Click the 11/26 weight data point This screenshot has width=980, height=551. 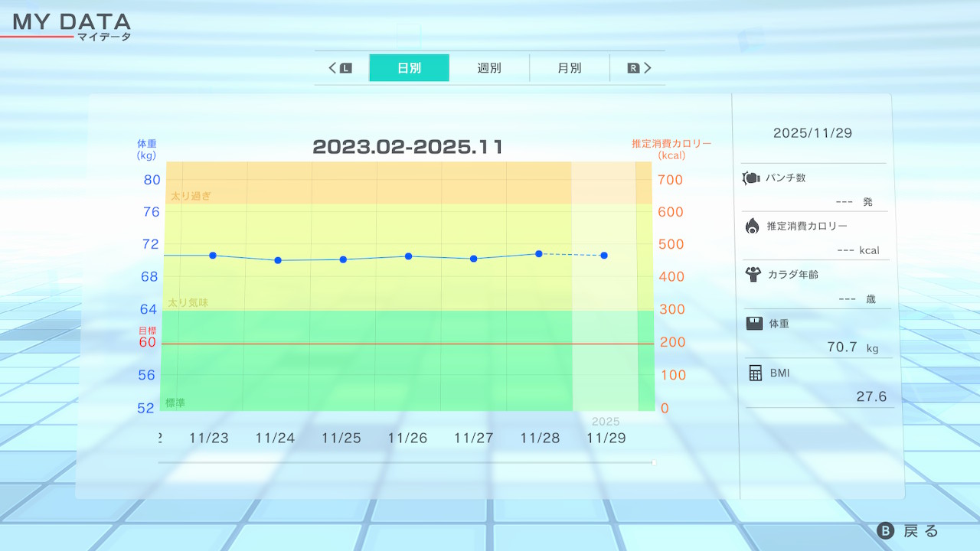coord(408,256)
